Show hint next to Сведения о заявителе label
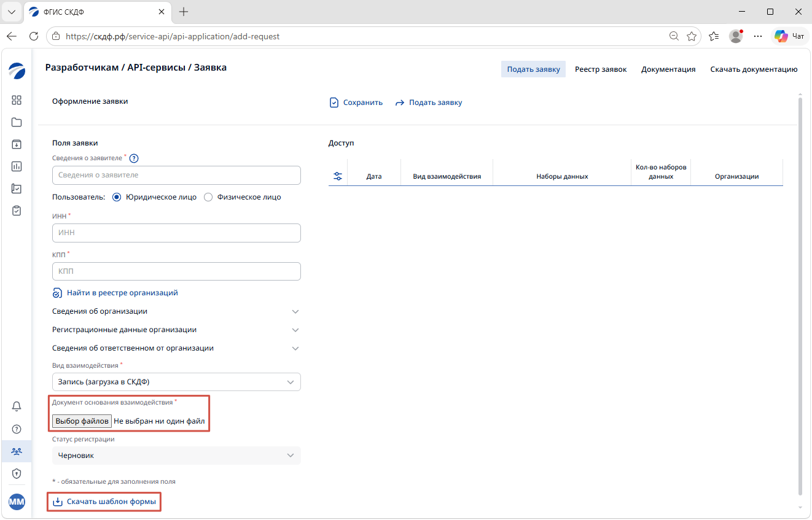This screenshot has width=812, height=520. click(134, 158)
